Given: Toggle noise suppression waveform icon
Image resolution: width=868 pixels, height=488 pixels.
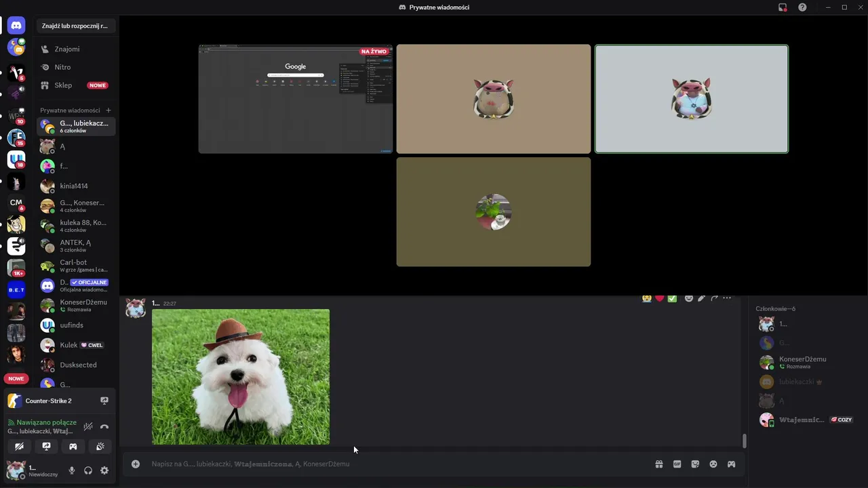Looking at the screenshot, I should click(87, 426).
